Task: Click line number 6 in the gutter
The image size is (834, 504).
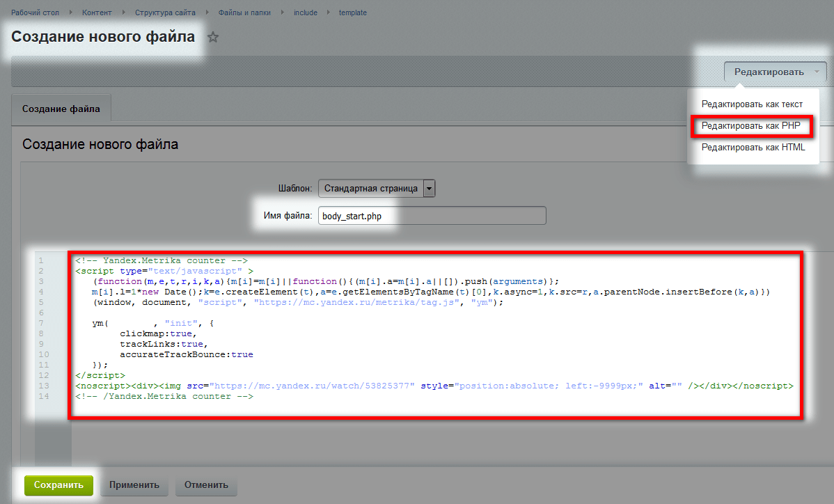Action: (41, 313)
